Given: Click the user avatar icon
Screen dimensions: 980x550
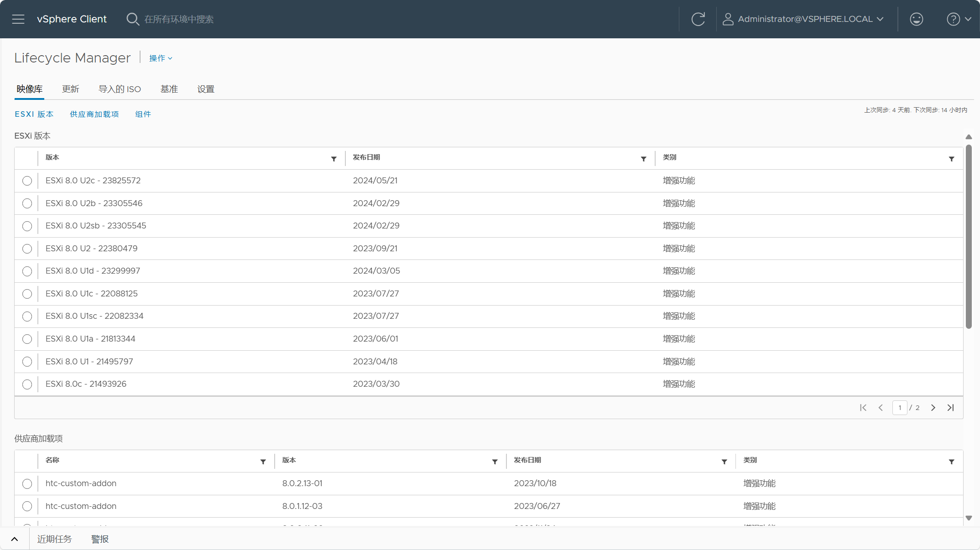Looking at the screenshot, I should (728, 19).
